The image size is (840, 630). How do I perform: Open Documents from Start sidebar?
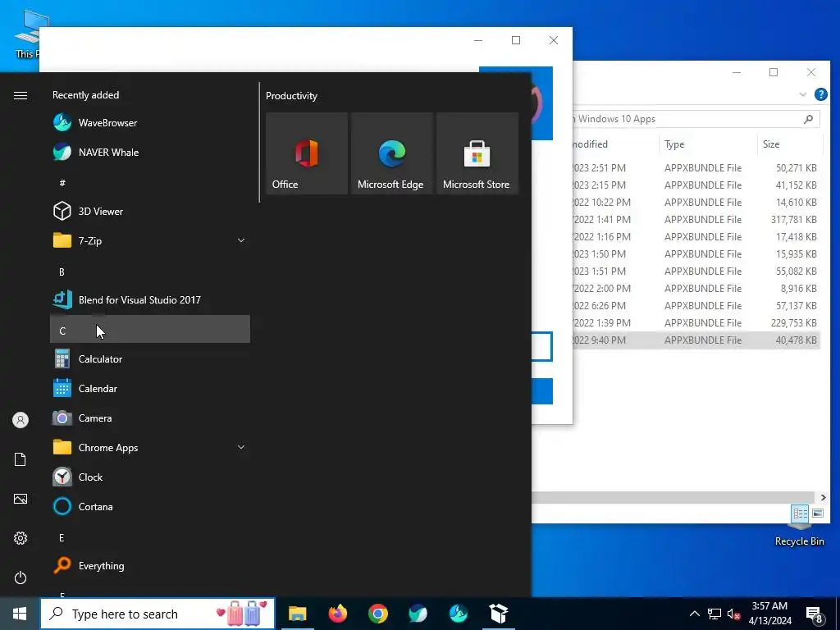pos(21,459)
